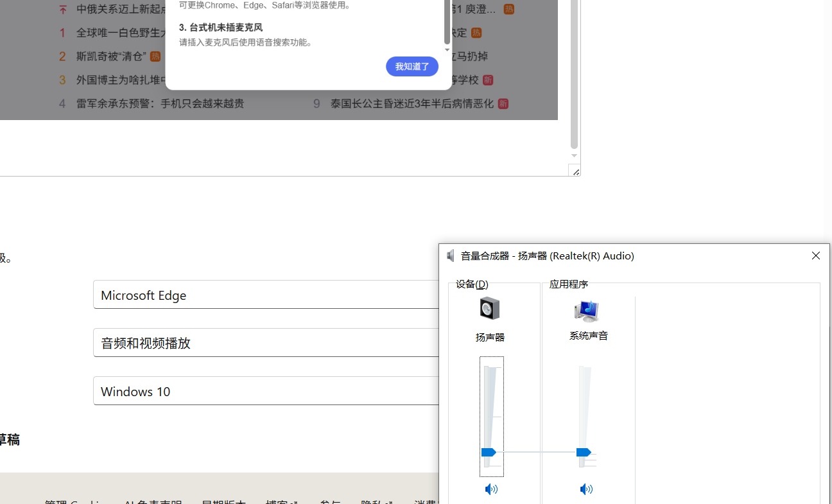Image resolution: width=832 pixels, height=504 pixels.
Task: Click the heading 3. 台式机未插麦克风
Action: (221, 28)
